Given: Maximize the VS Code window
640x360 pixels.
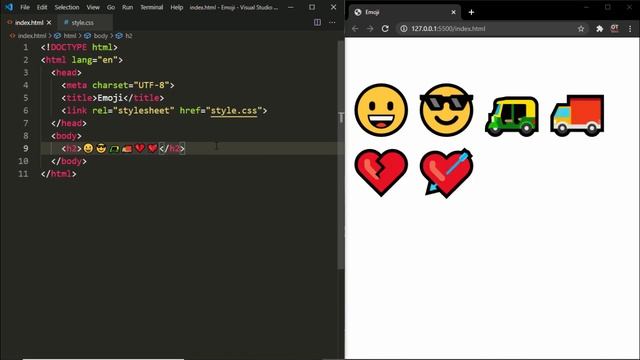Looking at the screenshot, I should point(312,7).
